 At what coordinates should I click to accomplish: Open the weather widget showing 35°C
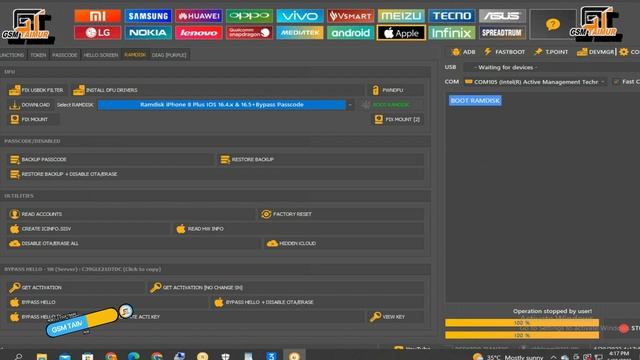508,357
